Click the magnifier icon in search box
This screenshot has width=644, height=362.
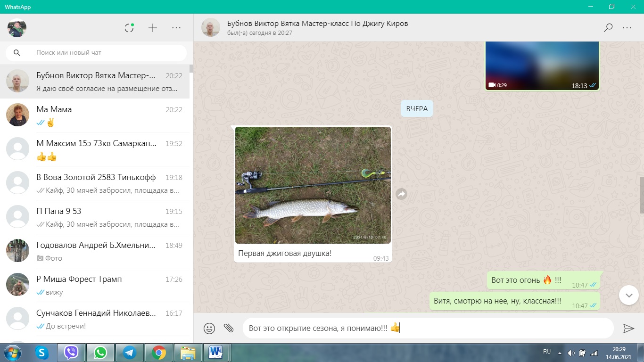[17, 53]
